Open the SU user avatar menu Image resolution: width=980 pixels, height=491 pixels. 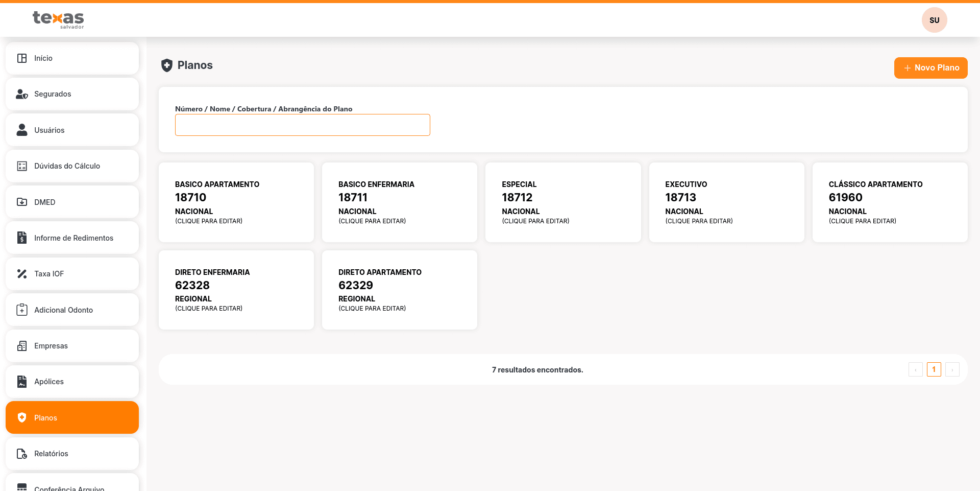pos(934,20)
